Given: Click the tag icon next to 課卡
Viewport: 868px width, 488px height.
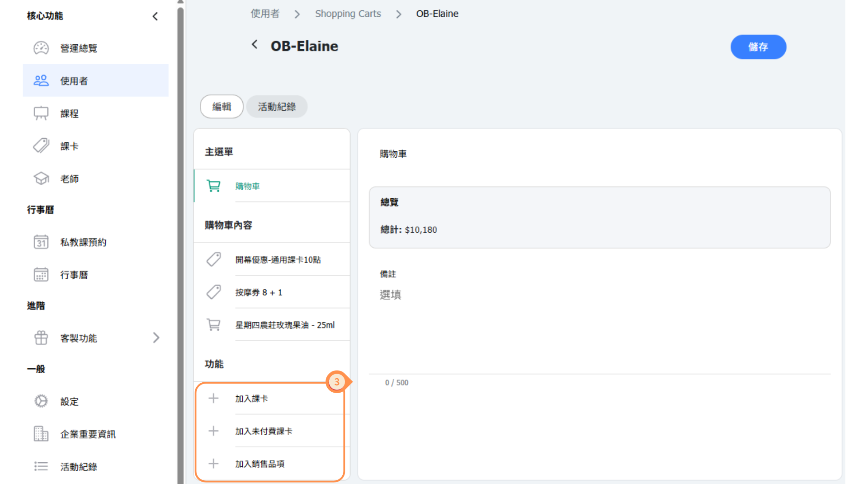Looking at the screenshot, I should (x=41, y=146).
